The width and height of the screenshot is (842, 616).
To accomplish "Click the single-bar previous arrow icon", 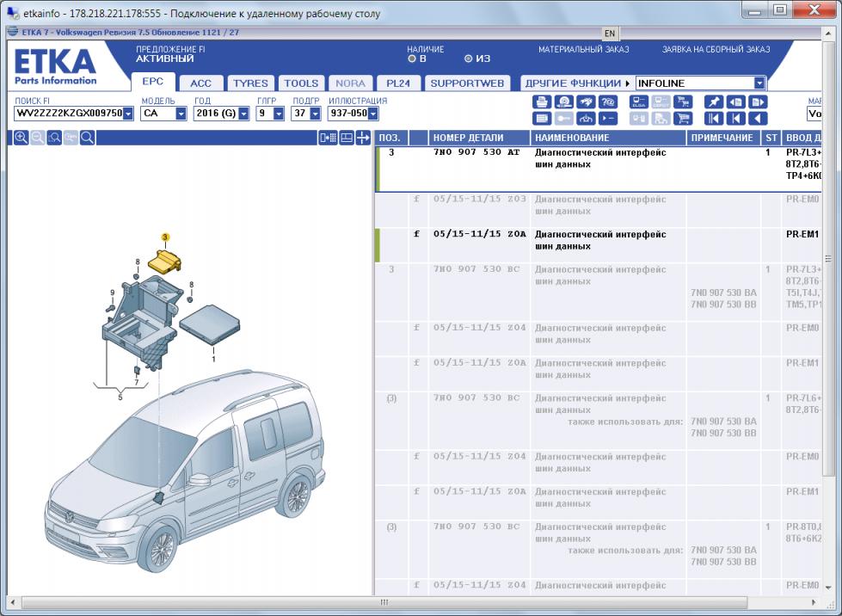I will tap(735, 119).
